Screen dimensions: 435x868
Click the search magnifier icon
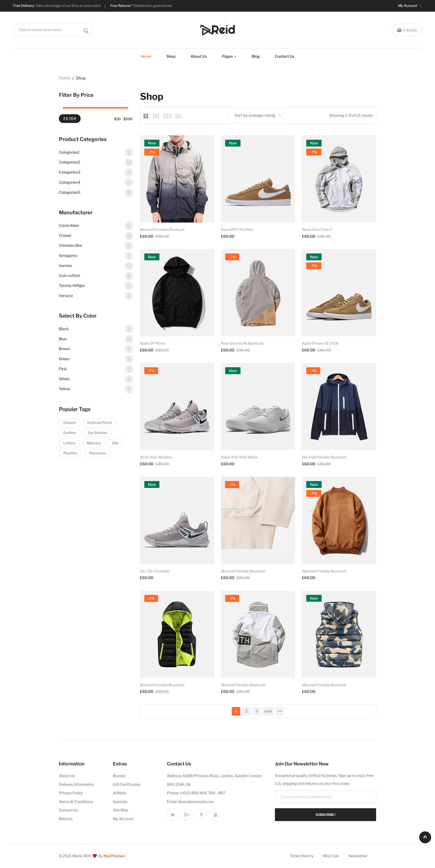point(86,30)
